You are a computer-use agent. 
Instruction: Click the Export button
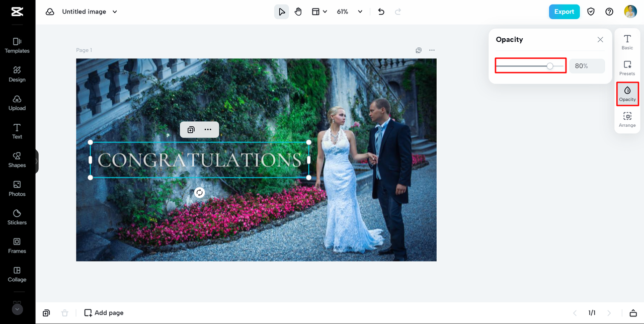click(x=564, y=12)
